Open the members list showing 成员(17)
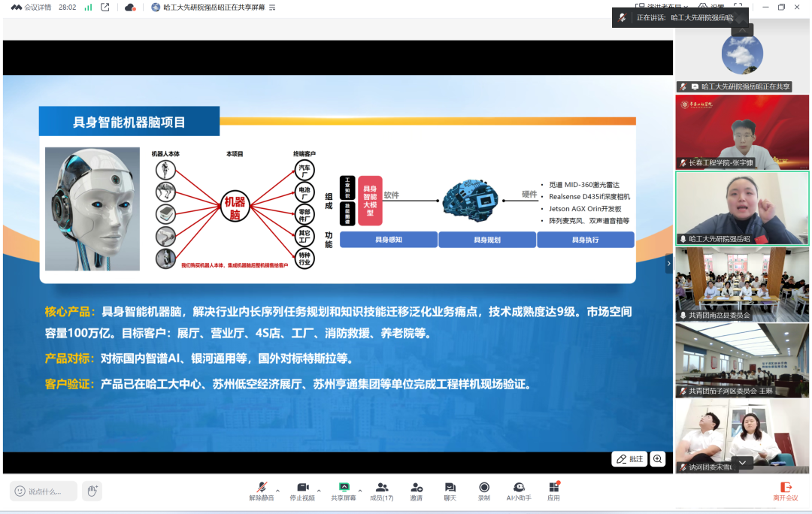Image resolution: width=812 pixels, height=514 pixels. (381, 486)
